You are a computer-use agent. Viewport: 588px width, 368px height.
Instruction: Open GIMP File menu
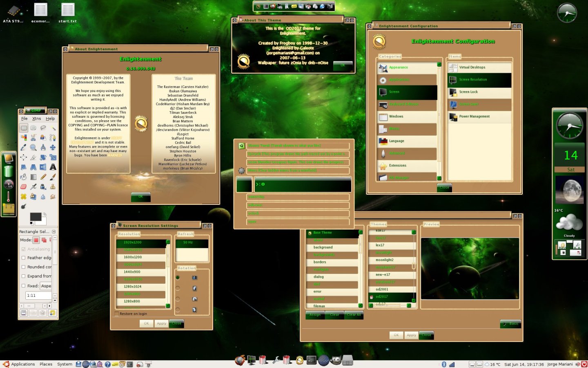(x=24, y=119)
